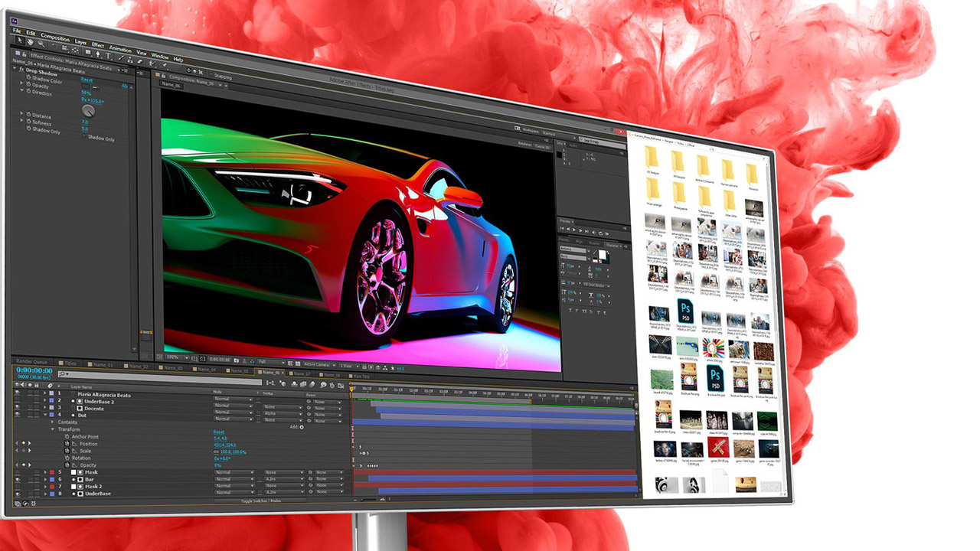
Task: Select the Rotation tool
Action: (54, 46)
